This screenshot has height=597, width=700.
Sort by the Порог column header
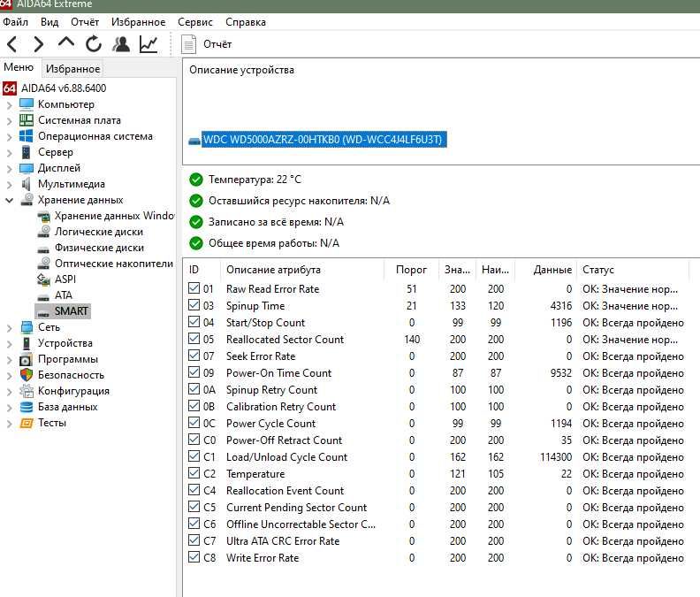point(411,270)
